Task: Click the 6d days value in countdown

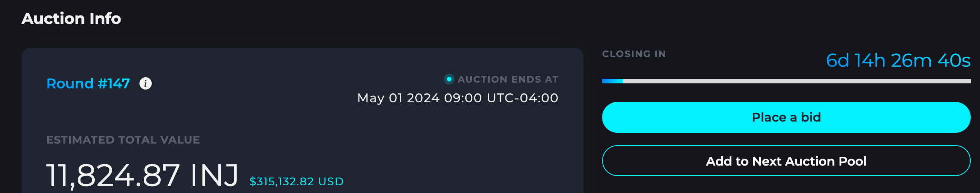Action: pos(837,61)
